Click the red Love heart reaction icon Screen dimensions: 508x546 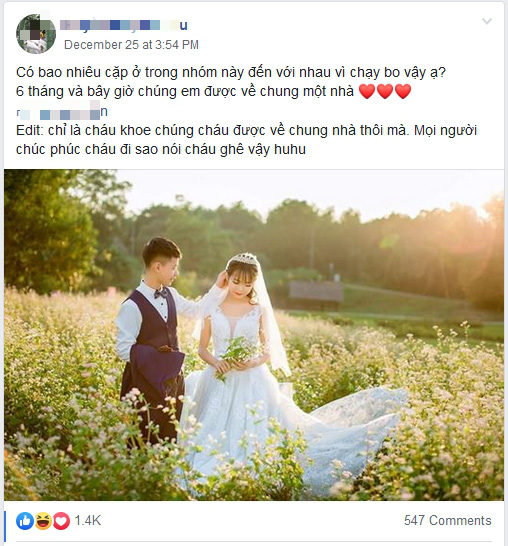(x=61, y=521)
